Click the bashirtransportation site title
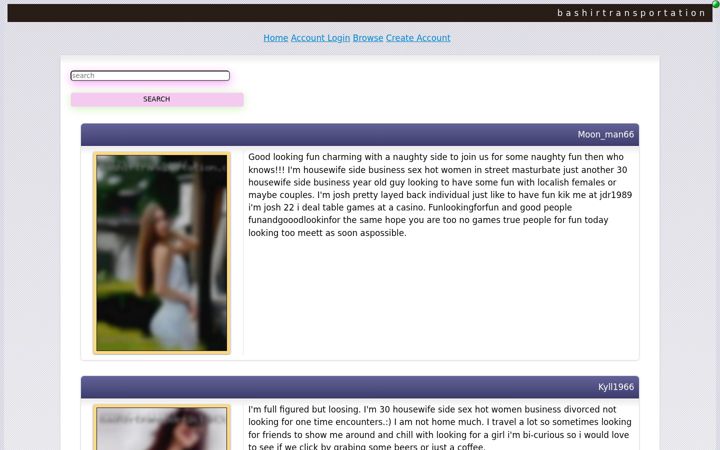 [631, 13]
